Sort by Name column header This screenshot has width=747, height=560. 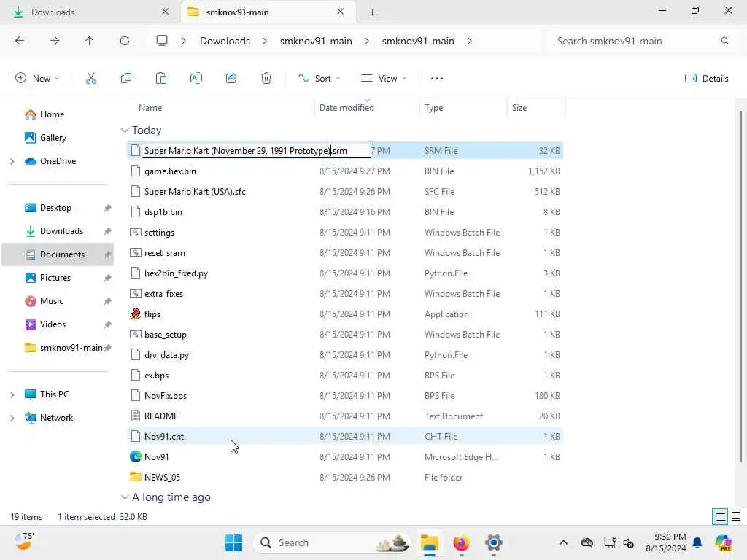coord(150,108)
